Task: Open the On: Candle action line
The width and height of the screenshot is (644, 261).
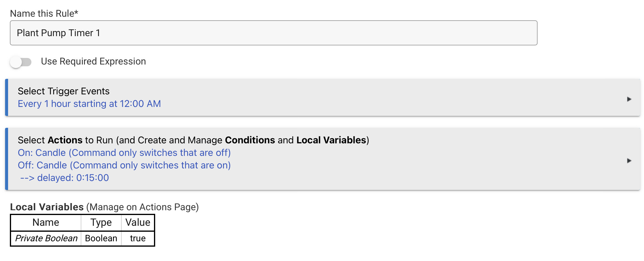Action: pyautogui.click(x=124, y=153)
